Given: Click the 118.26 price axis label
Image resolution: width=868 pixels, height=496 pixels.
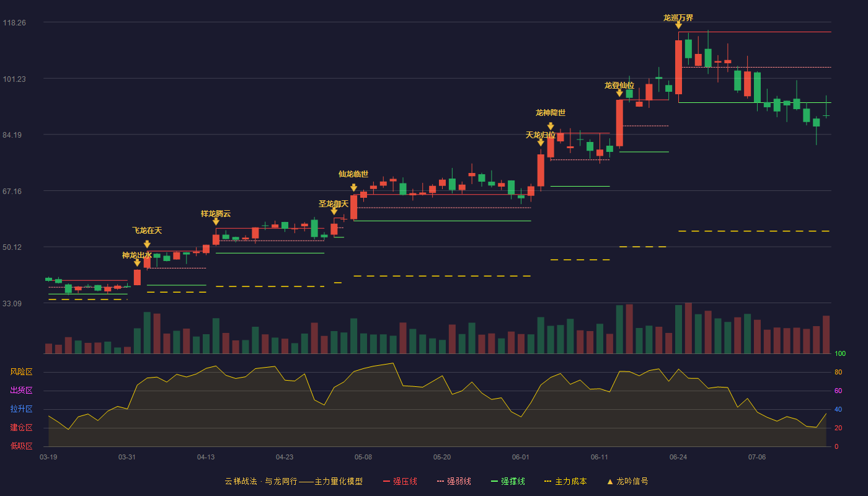Looking at the screenshot, I should pos(14,23).
